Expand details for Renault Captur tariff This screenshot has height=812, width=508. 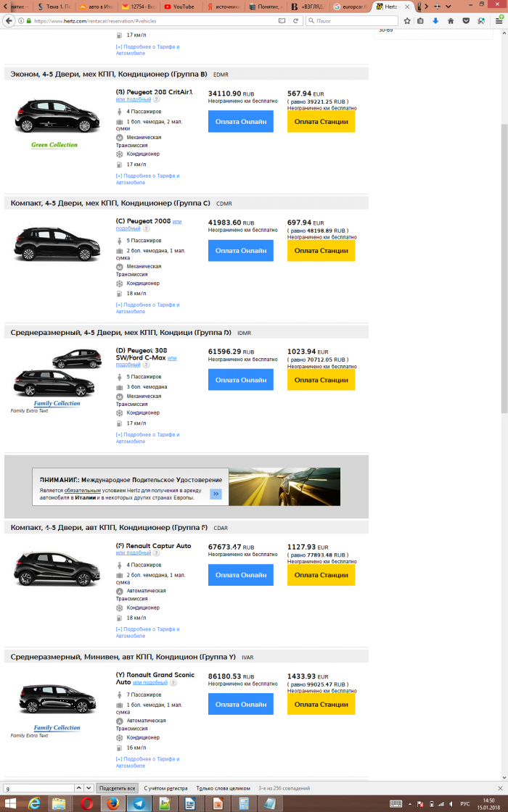pos(148,632)
